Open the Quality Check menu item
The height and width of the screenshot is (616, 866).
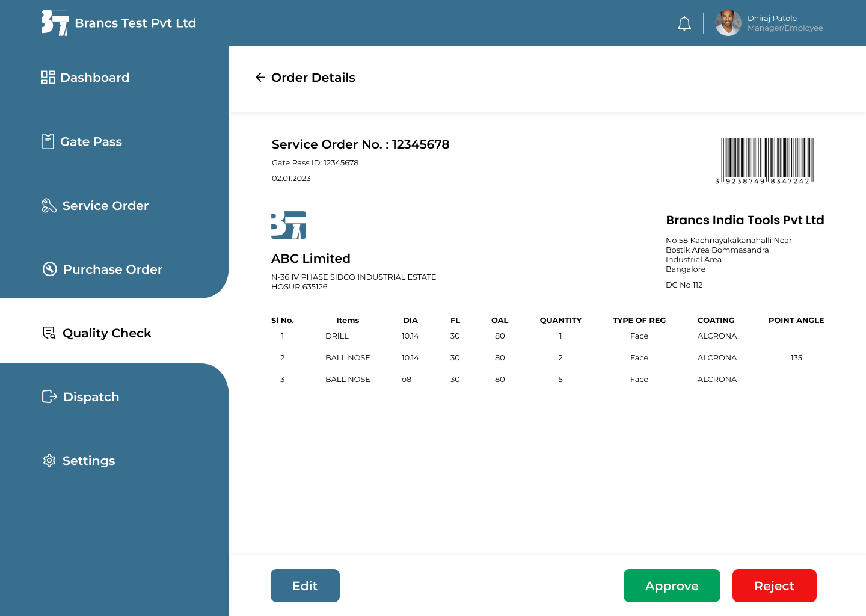point(106,333)
